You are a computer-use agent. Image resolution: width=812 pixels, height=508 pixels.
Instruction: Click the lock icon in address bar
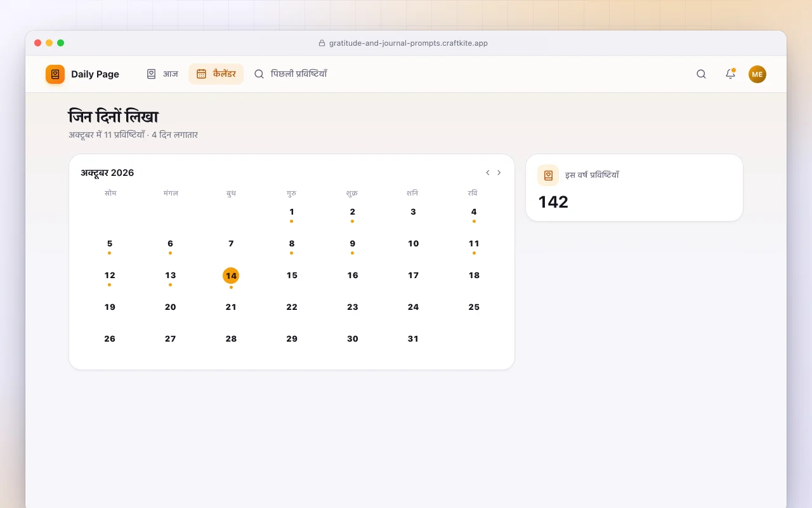[322, 43]
